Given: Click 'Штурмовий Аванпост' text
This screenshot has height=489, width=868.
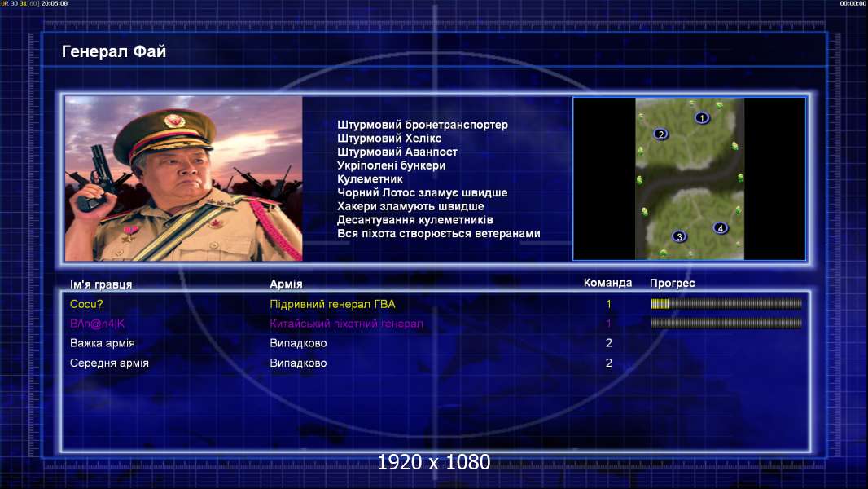Looking at the screenshot, I should (397, 152).
